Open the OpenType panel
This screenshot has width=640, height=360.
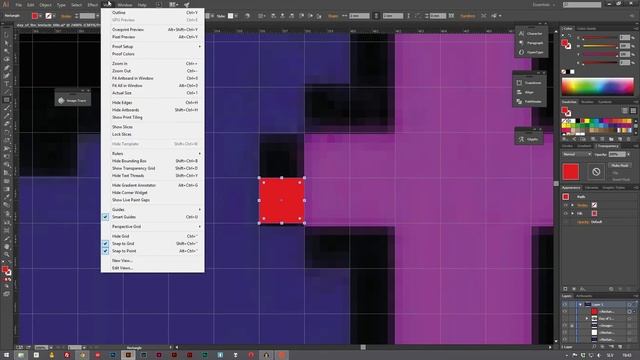[x=531, y=52]
